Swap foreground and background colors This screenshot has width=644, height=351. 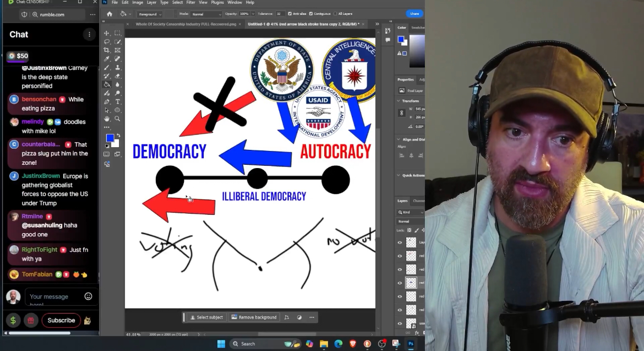(118, 135)
